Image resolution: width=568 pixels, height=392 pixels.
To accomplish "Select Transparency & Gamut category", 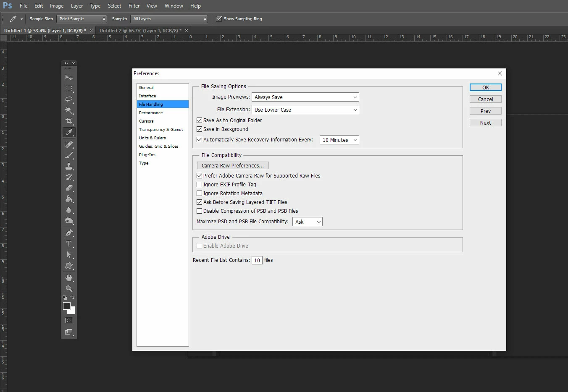I will (x=163, y=130).
